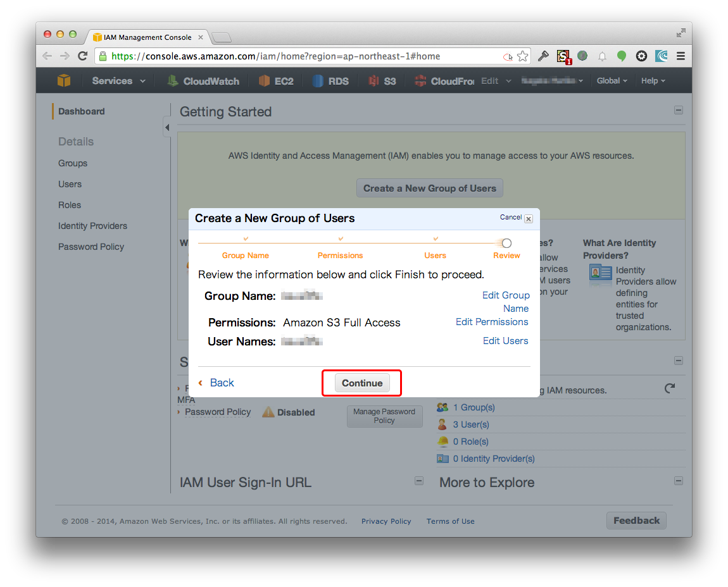The image size is (728, 587).
Task: Collapse the IAM User Sign-In URL section
Action: pos(418,481)
